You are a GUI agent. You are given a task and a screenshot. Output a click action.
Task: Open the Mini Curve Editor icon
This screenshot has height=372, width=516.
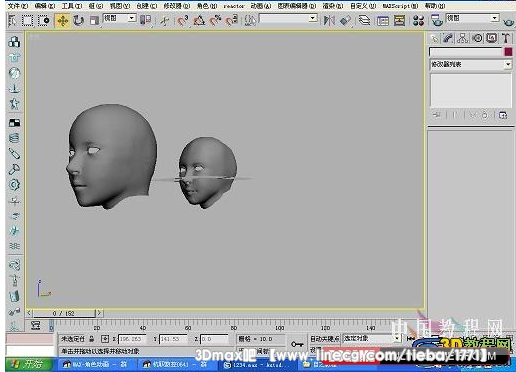pyautogui.click(x=36, y=325)
